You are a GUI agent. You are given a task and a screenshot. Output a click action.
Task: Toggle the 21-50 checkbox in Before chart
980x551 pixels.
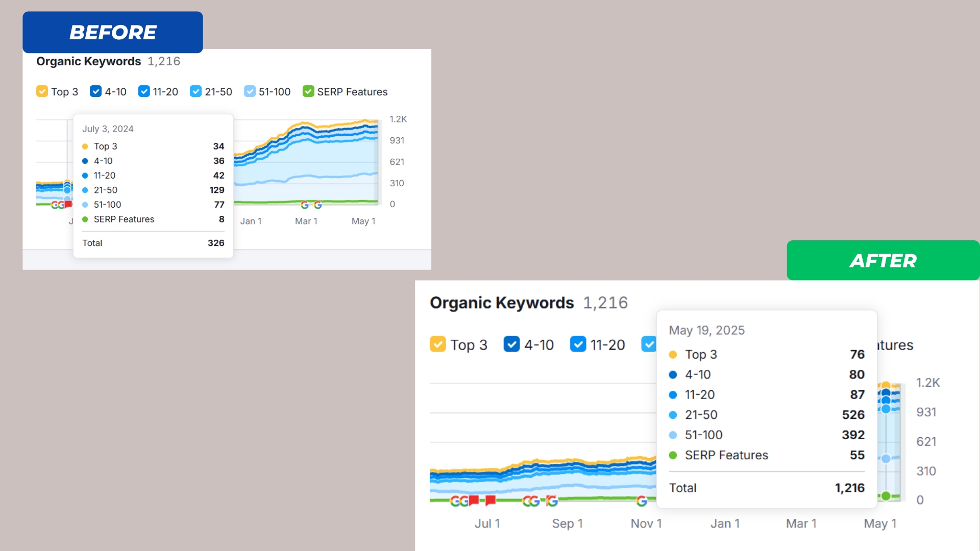(x=195, y=91)
